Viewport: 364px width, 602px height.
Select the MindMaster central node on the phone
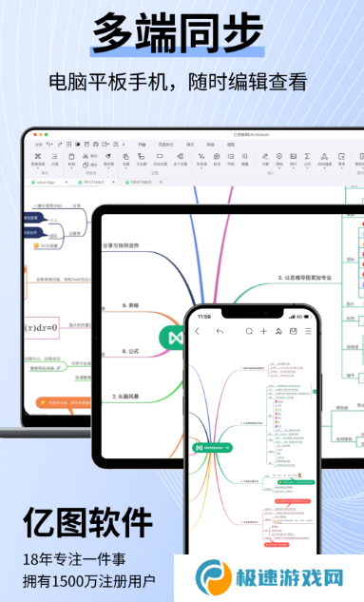213,448
